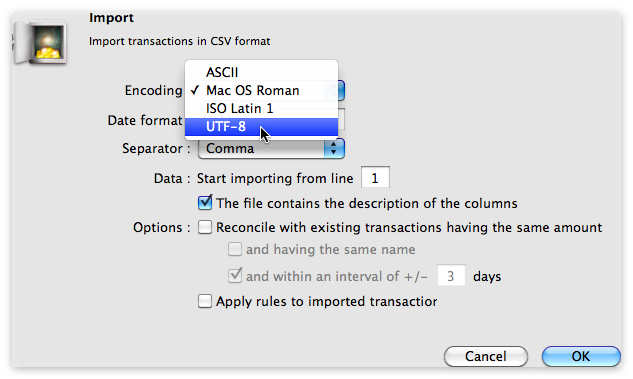Viewport: 633px width, 379px height.
Task: Click the Date format field edge
Action: (342, 119)
